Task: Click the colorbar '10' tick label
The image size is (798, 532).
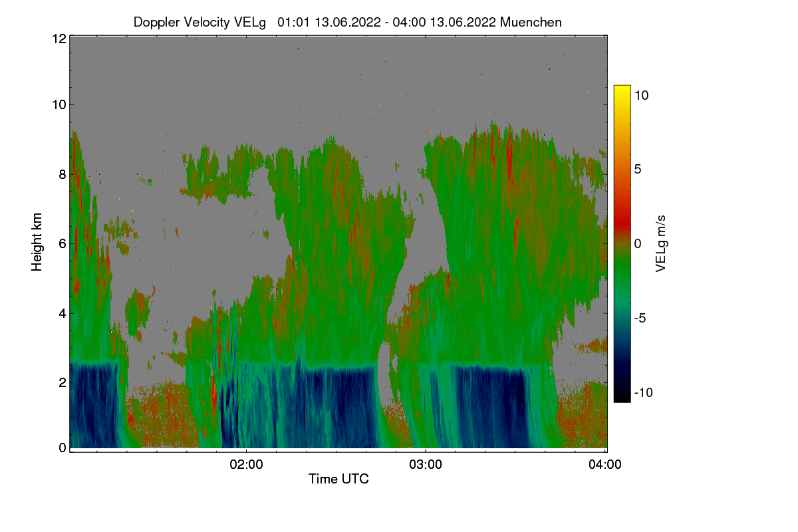Action: pyautogui.click(x=642, y=95)
